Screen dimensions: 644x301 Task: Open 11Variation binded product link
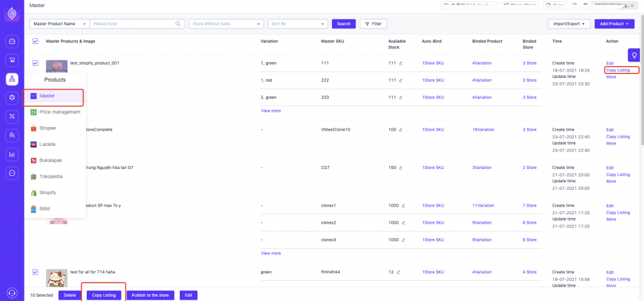pos(483,205)
